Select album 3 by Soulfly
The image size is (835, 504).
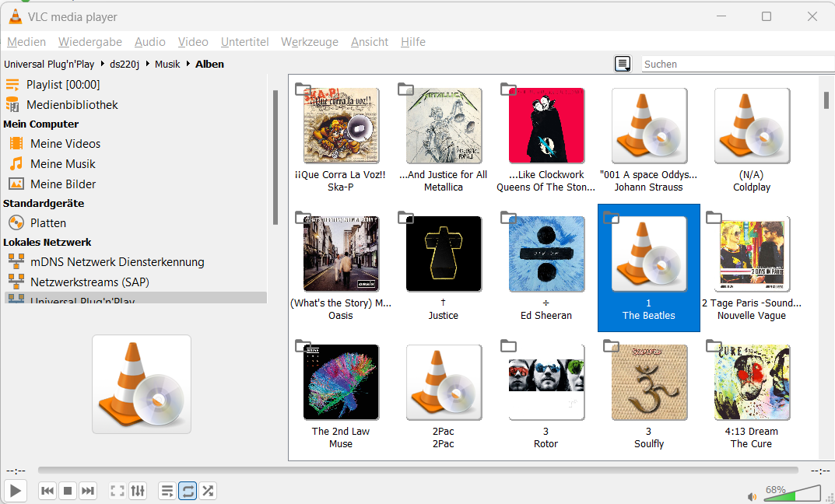point(648,396)
